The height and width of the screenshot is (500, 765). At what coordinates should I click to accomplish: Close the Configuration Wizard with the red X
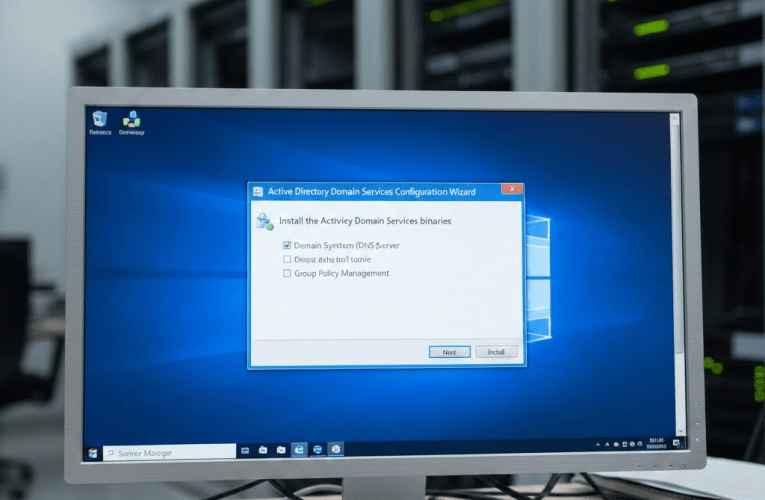coord(512,189)
